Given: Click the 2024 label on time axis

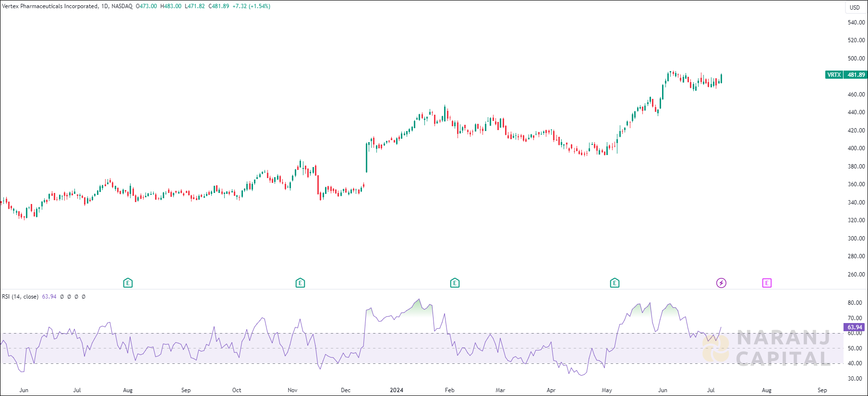Looking at the screenshot, I should tap(397, 390).
